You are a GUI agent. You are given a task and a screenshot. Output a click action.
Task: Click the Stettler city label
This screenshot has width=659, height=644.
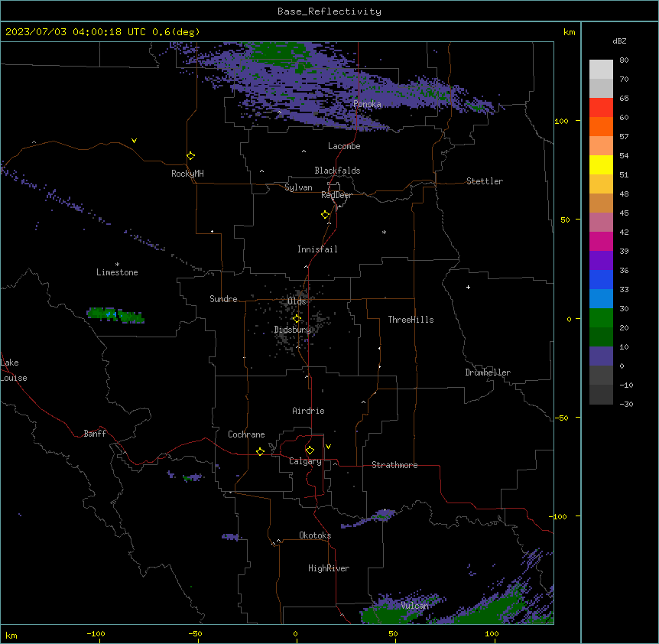click(x=485, y=181)
